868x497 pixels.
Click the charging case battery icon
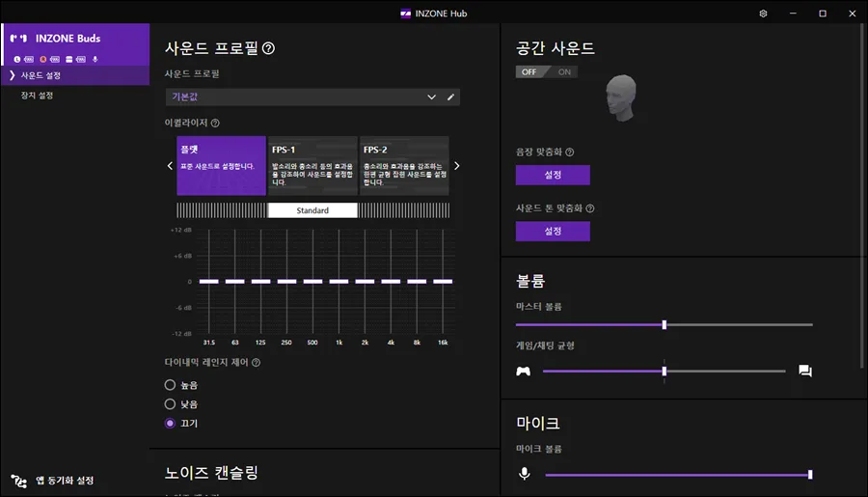[81, 59]
